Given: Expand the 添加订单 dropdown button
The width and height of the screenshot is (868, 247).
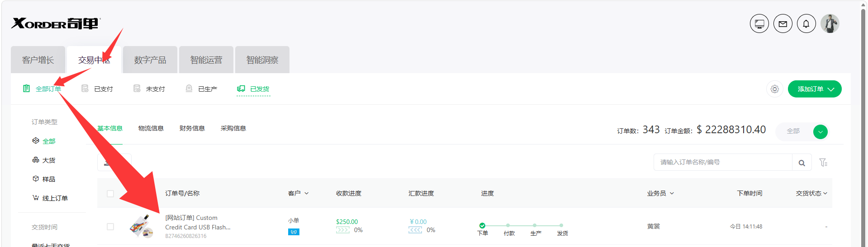Looking at the screenshot, I should [815, 89].
